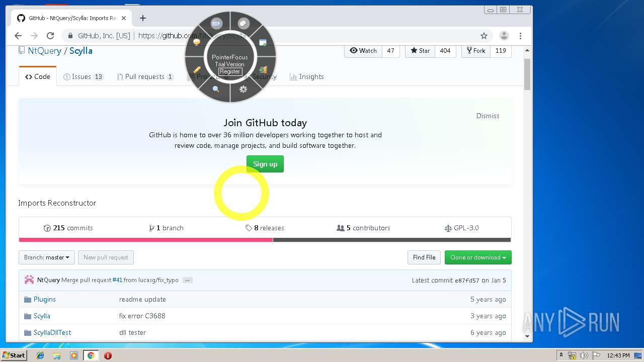
Task: Open the volume control in system tray
Action: point(584,355)
